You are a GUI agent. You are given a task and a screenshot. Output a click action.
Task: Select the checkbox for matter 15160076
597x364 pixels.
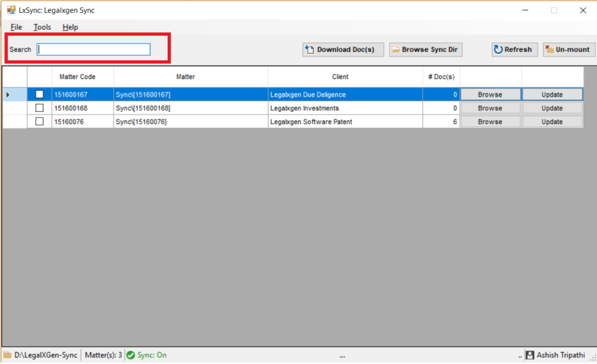point(40,122)
